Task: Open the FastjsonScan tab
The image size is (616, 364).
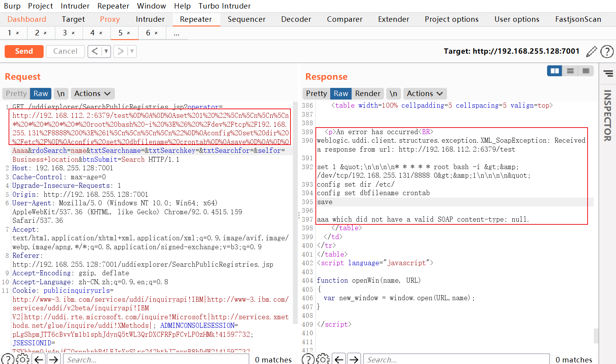Action: coord(578,19)
